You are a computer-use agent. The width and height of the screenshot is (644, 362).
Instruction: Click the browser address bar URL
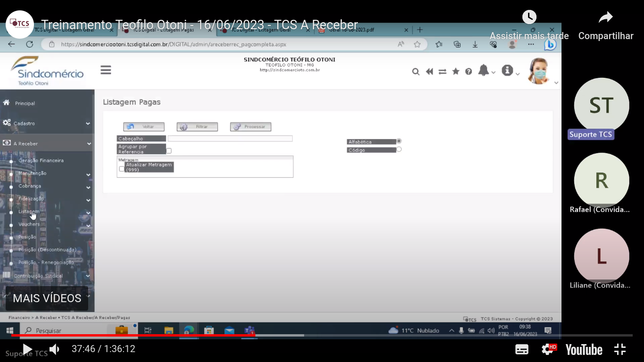(173, 44)
